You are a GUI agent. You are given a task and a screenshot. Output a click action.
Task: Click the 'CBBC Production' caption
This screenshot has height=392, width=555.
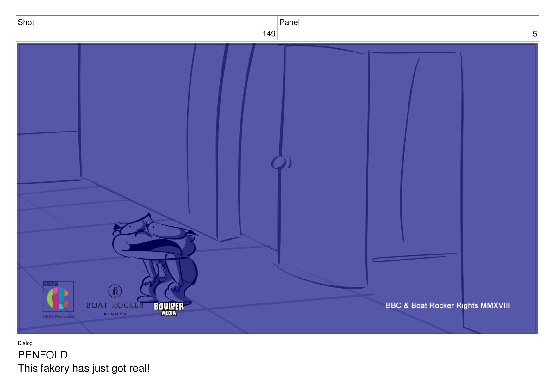(x=59, y=316)
